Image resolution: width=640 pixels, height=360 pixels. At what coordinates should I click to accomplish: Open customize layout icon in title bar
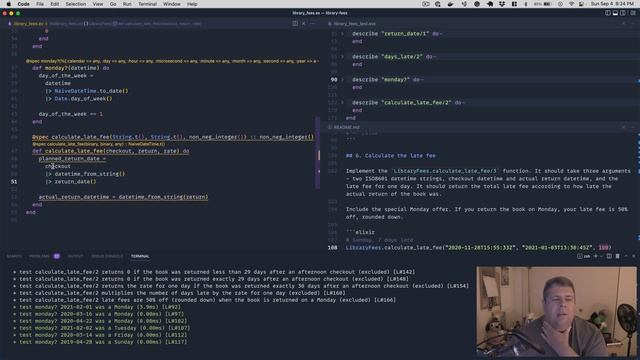tap(633, 13)
